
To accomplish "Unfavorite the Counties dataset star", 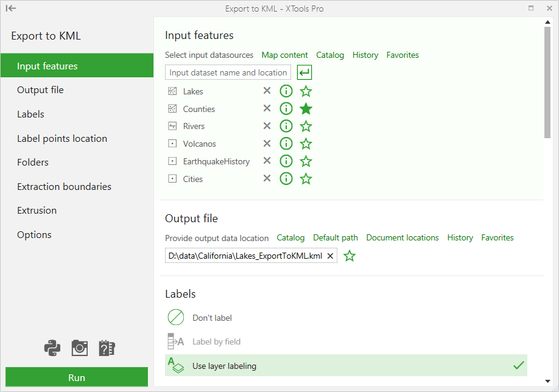I will (x=306, y=108).
